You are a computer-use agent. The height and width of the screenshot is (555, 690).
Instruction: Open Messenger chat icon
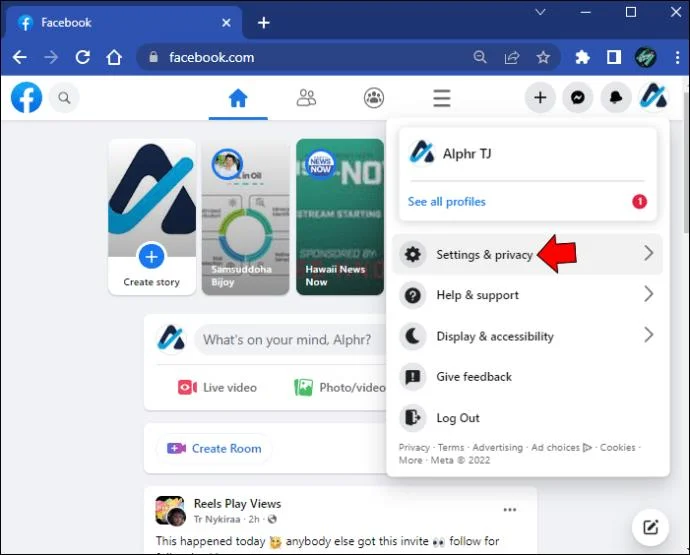coord(578,97)
